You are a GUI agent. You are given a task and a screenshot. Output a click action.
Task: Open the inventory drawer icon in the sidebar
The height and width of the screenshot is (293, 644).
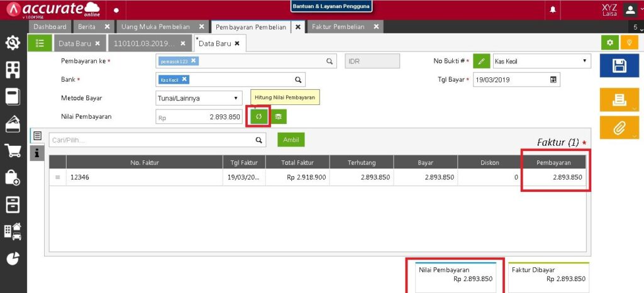coord(13,204)
